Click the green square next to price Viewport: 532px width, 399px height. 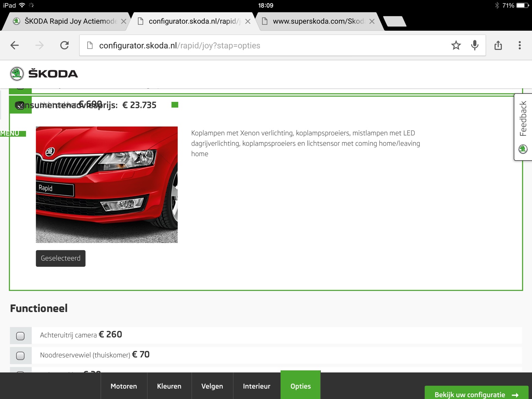pos(175,105)
